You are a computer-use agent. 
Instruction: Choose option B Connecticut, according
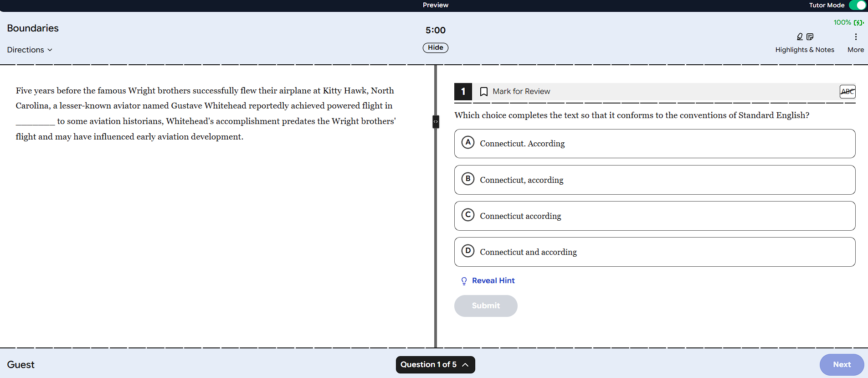tap(655, 180)
